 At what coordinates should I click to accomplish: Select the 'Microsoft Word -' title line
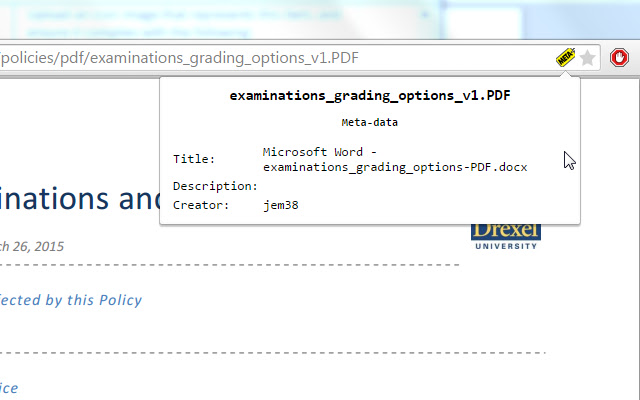click(x=320, y=152)
